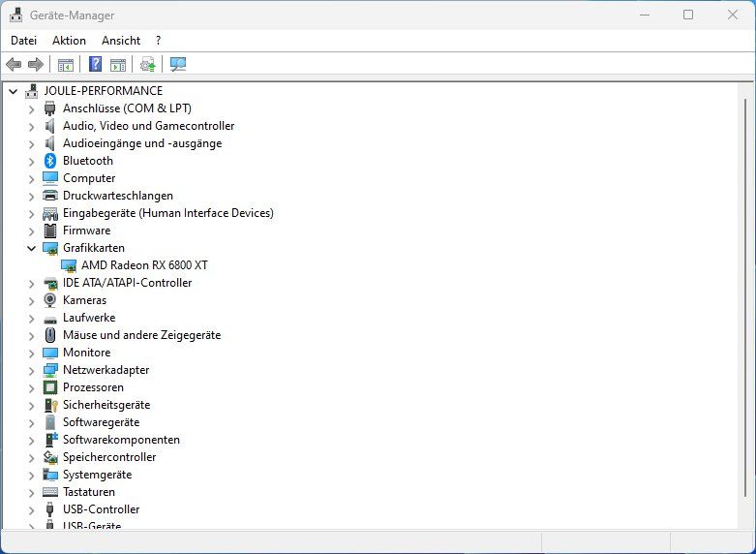Click the Prozessoren CPU icon
The height and width of the screenshot is (554, 756).
tap(50, 387)
